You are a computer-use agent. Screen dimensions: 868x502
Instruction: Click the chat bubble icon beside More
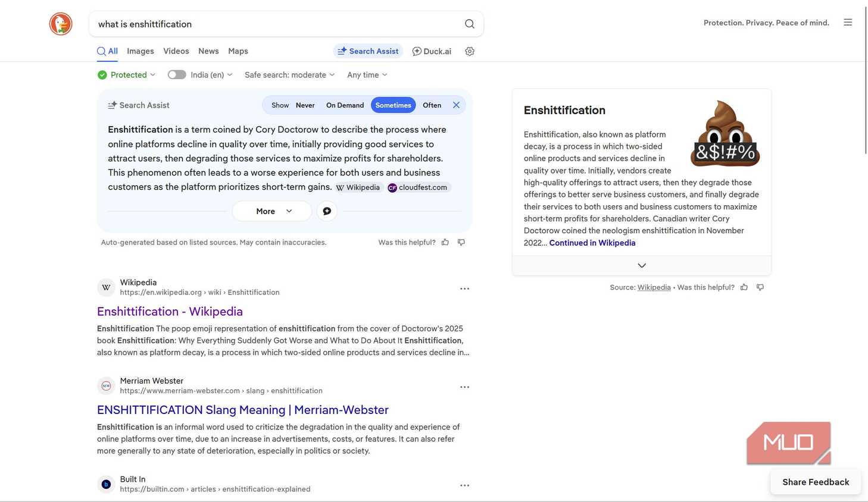click(327, 211)
